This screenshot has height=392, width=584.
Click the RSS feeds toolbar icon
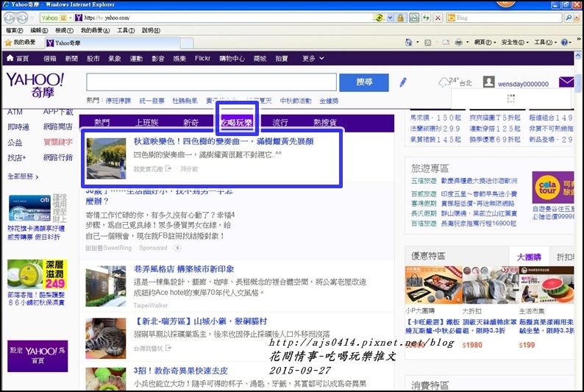(427, 43)
